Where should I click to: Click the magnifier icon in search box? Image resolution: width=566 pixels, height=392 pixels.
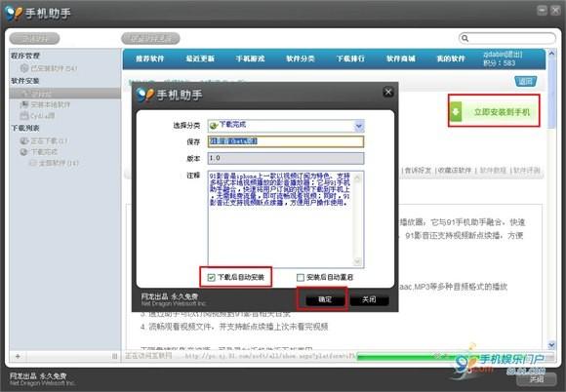coord(465,38)
